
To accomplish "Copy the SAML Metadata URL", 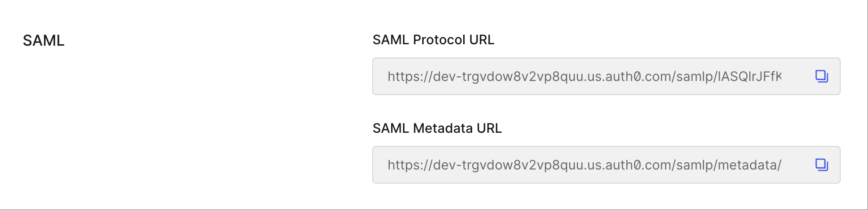I will (x=821, y=165).
